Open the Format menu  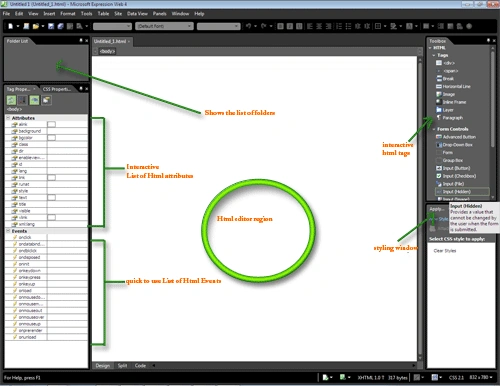[x=68, y=14]
